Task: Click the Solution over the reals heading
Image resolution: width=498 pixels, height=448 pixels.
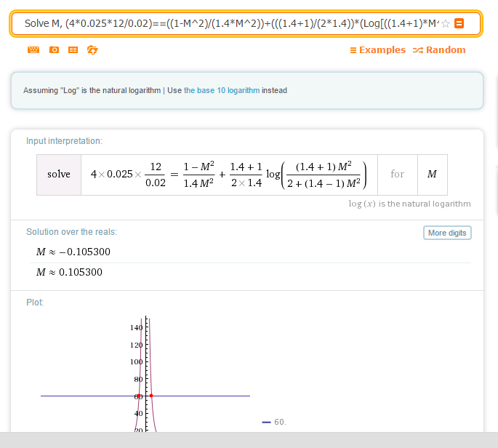Action: pos(71,232)
